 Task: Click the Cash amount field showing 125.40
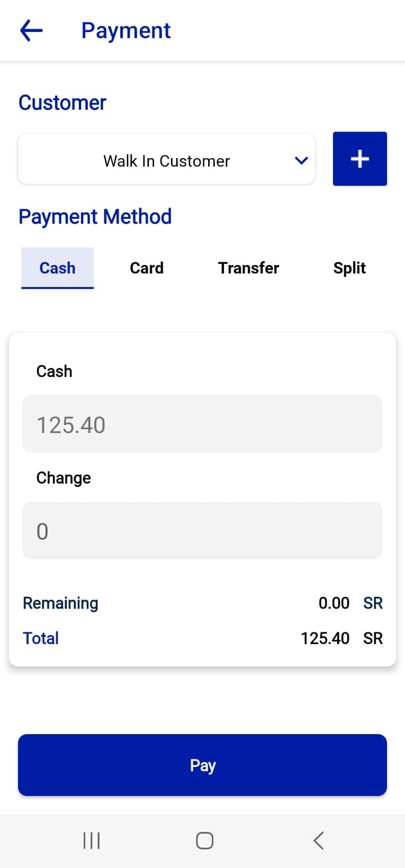pos(202,424)
